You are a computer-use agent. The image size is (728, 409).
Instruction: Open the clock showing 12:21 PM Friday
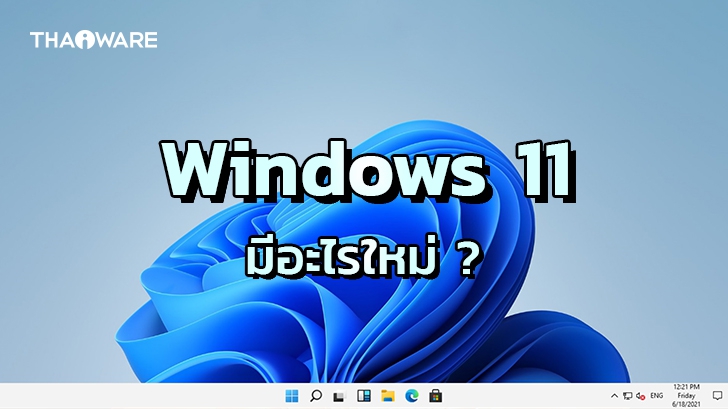pos(686,396)
